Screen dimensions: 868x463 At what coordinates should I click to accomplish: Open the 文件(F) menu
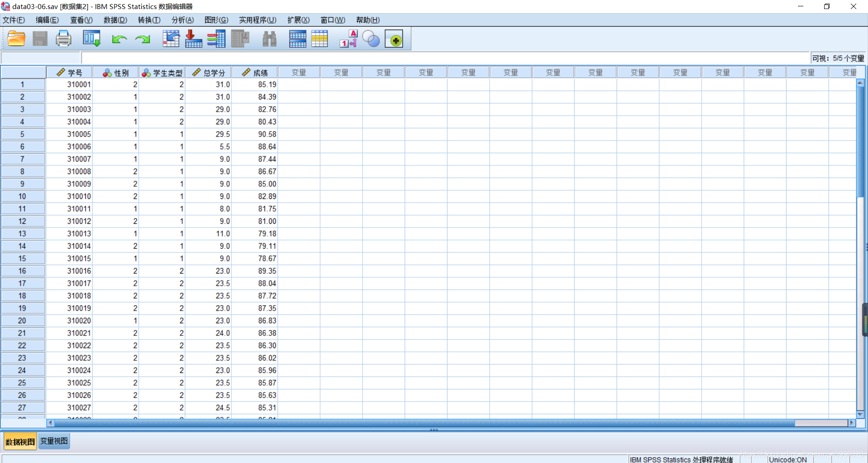coord(14,20)
